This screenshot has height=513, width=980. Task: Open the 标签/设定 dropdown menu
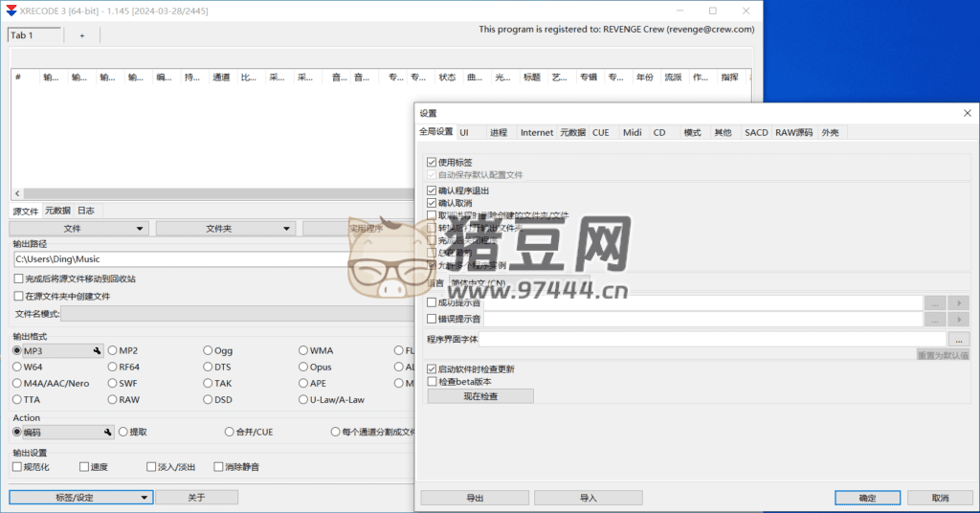click(x=80, y=498)
